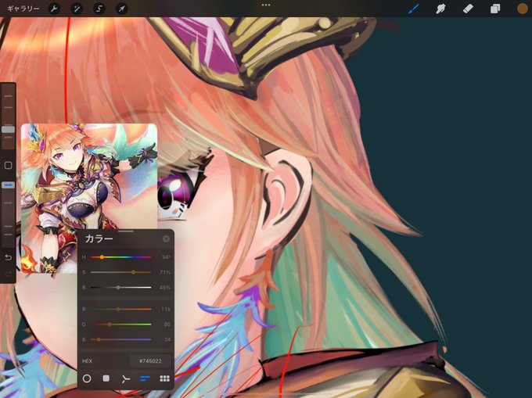Grab the color panel's top handle bar

tap(126, 231)
